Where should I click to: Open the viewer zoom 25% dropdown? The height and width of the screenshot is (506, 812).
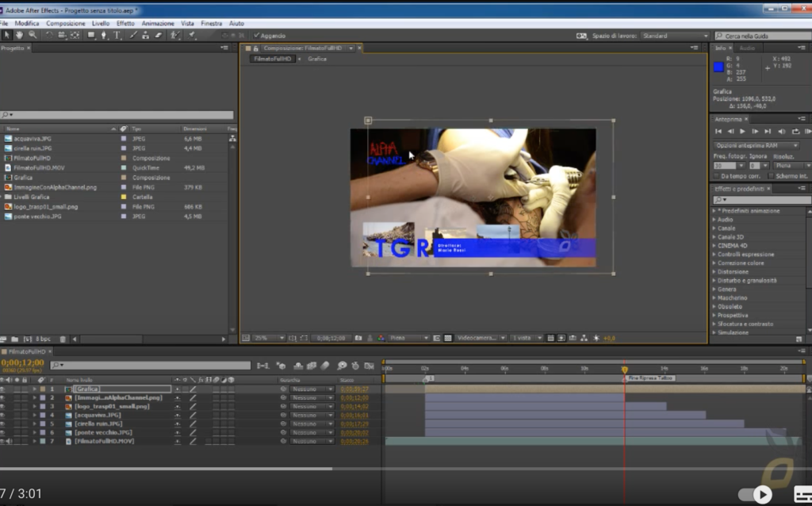pyautogui.click(x=269, y=338)
